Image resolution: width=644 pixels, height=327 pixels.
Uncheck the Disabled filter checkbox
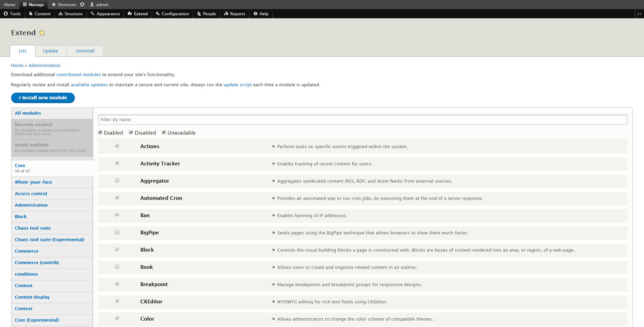[x=131, y=133]
